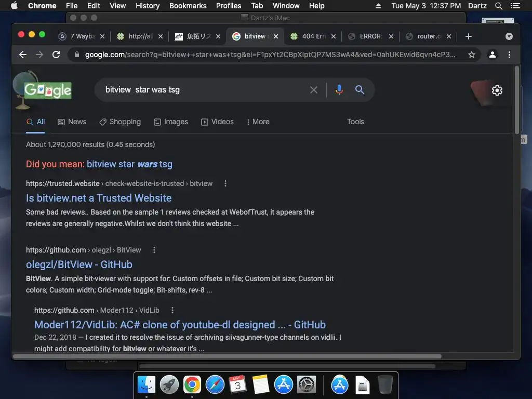Submit search with magnifier icon
532x399 pixels.
pos(360,90)
